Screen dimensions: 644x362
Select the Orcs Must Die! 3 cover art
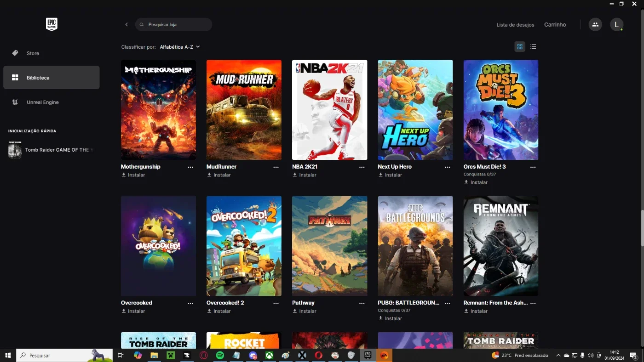[501, 110]
